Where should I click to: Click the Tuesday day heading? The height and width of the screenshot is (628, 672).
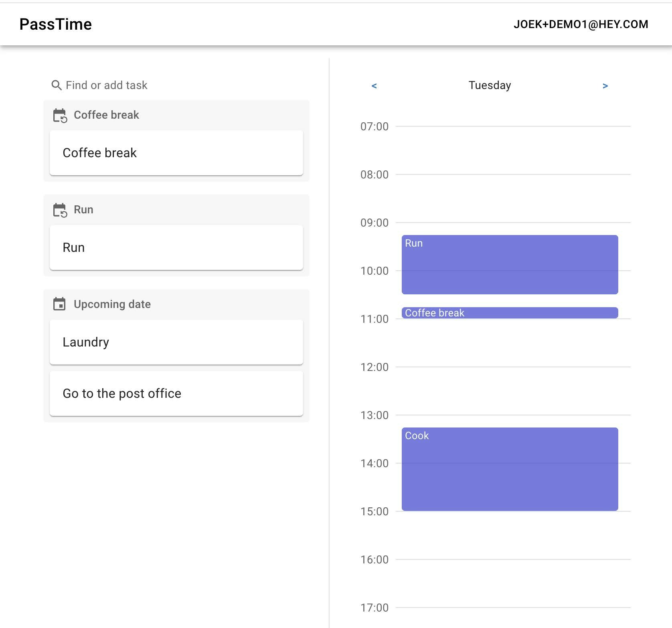point(490,85)
